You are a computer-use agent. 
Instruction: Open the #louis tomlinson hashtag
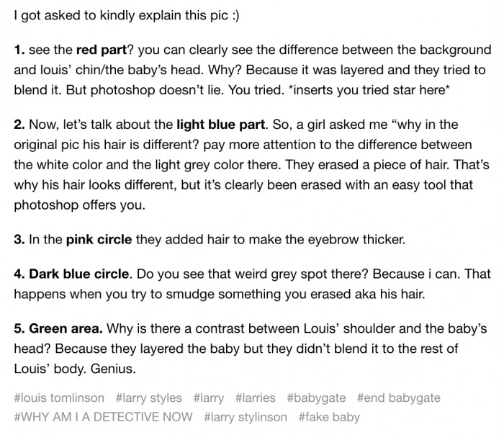(58, 398)
